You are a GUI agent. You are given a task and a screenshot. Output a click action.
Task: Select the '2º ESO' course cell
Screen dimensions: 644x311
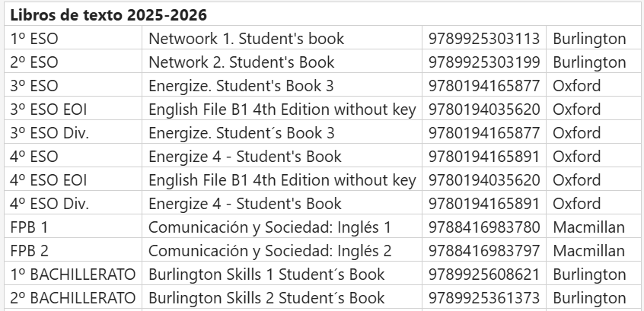coord(34,62)
